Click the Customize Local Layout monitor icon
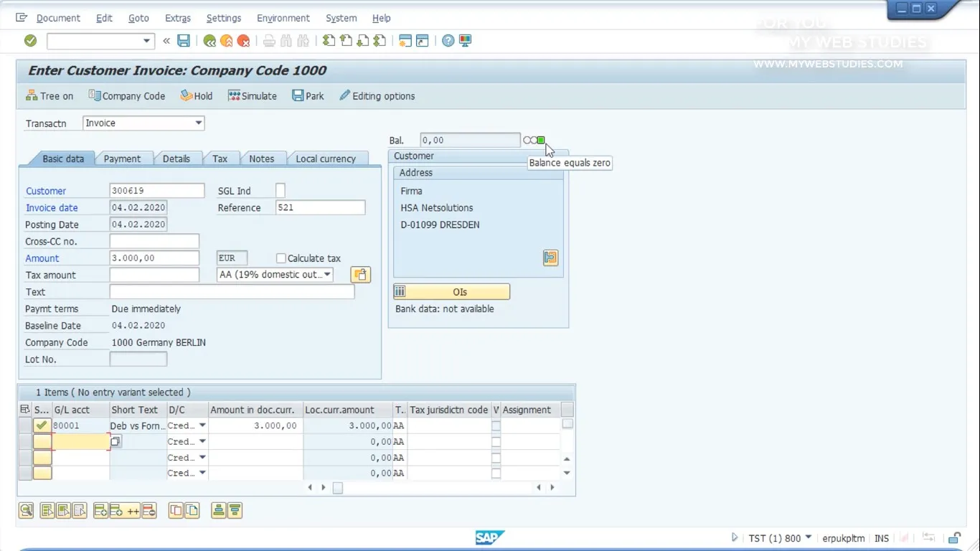Viewport: 980px width, 551px height. 466,41
